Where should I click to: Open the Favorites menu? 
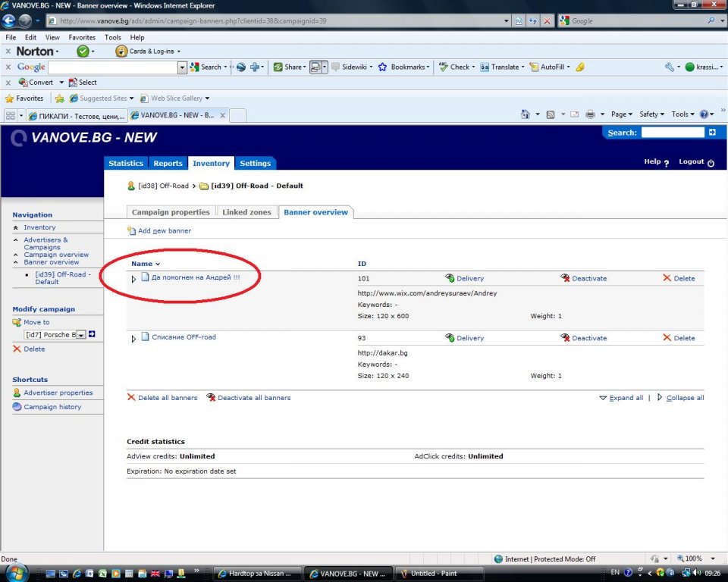point(82,37)
